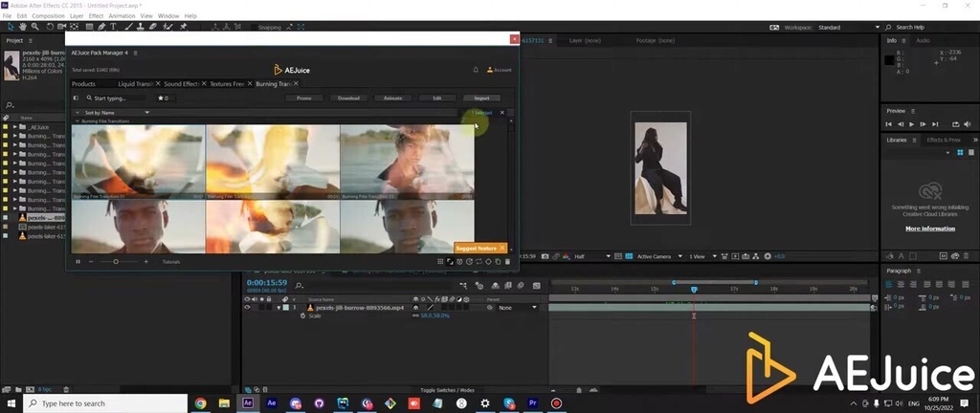This screenshot has height=413, width=980.
Task: Select the Brush tool
Action: point(129,27)
